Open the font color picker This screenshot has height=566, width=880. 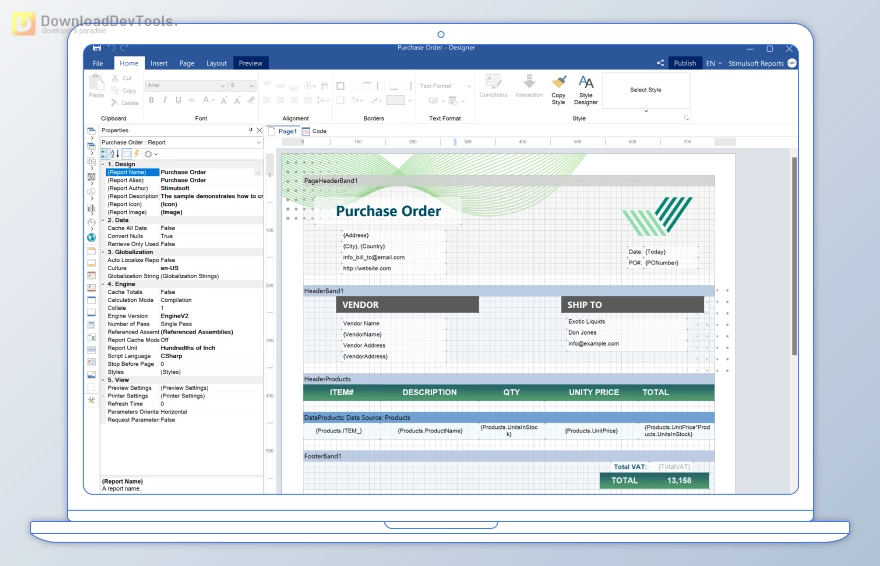tap(208, 100)
